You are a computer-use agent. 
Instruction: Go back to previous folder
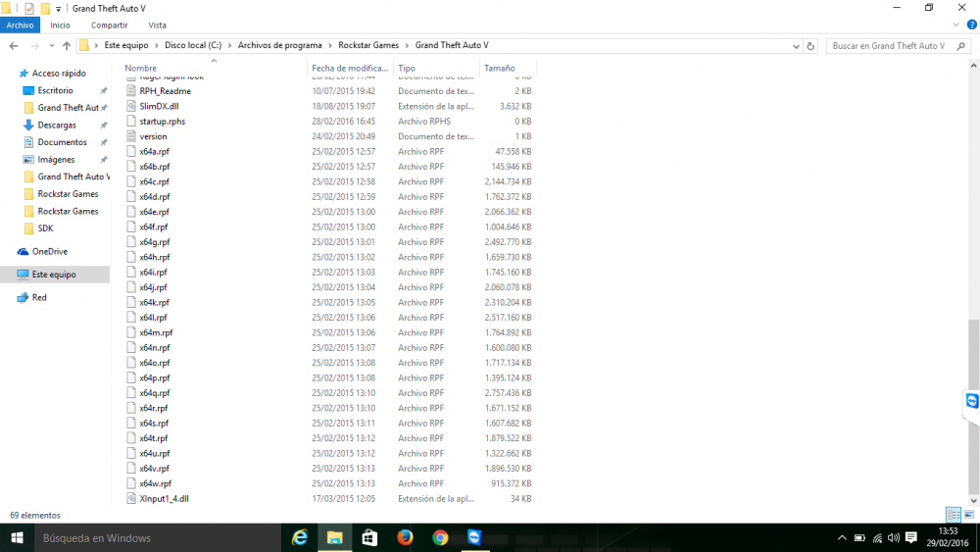click(14, 46)
